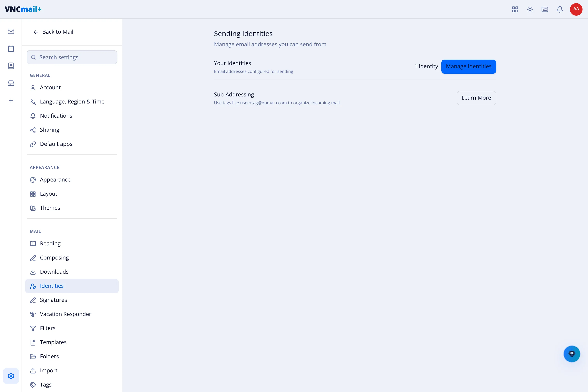
Task: Open the Calendar icon in the left rail
Action: (11, 48)
